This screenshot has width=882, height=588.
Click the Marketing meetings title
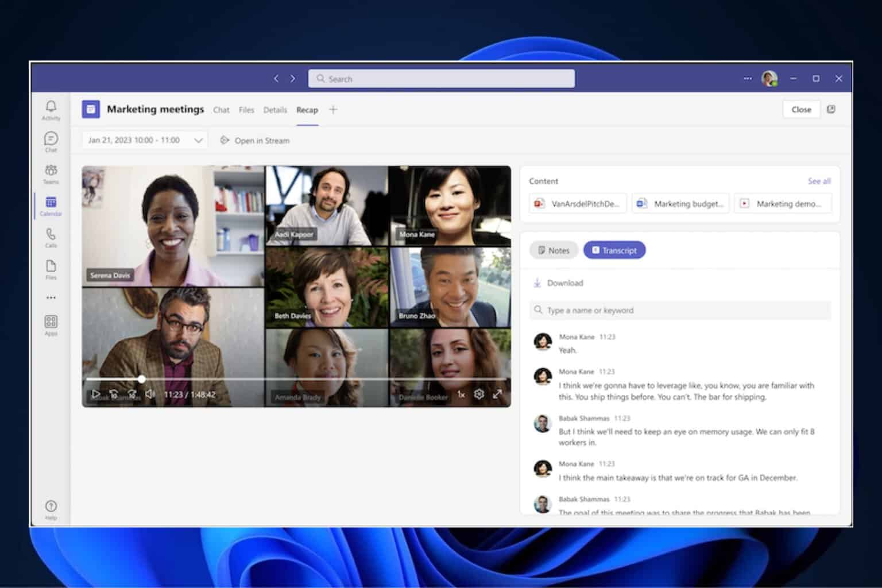155,109
